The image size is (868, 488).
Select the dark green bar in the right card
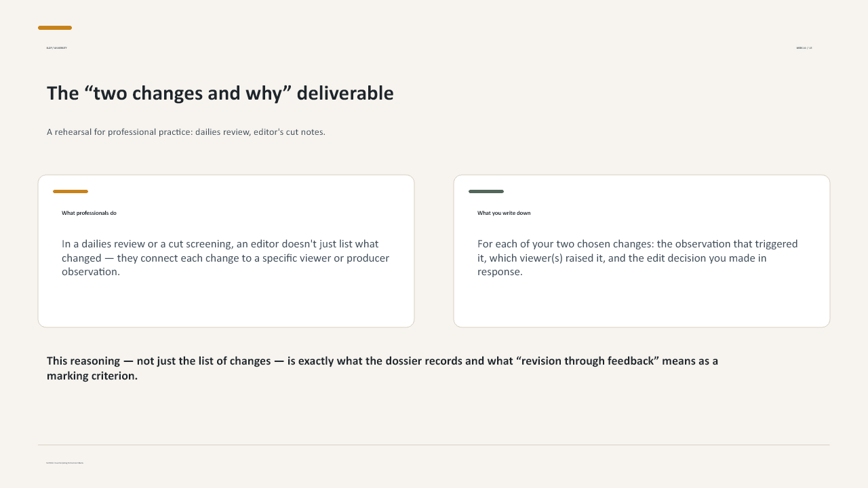(x=486, y=192)
